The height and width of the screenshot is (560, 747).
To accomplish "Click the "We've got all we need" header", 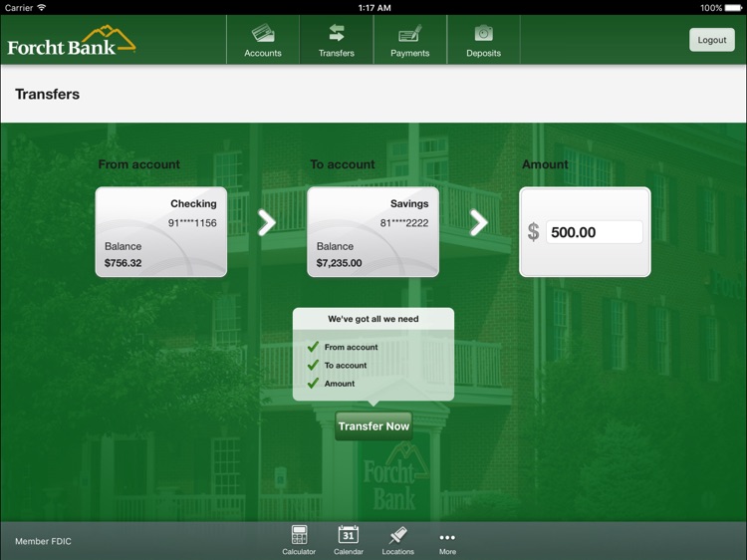I will click(x=373, y=319).
